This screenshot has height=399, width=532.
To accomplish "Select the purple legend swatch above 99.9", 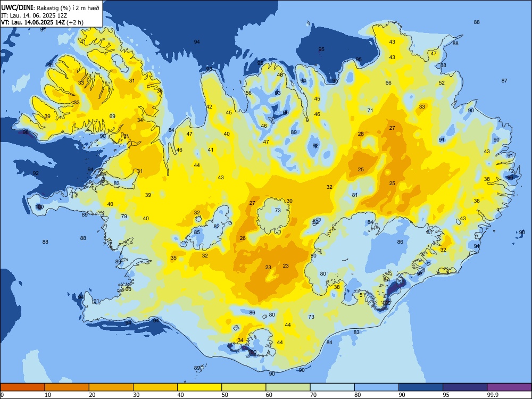I will pyautogui.click(x=509, y=387).
